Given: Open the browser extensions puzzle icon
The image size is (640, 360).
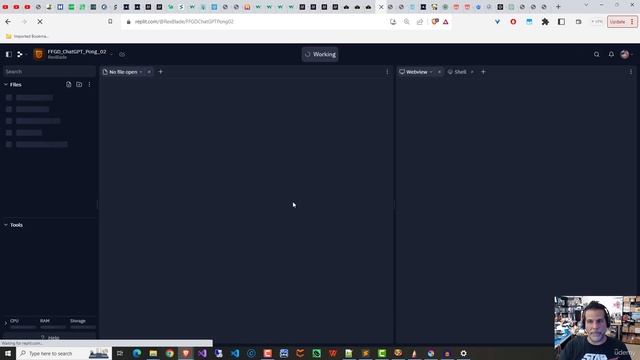Looking at the screenshot, I should point(545,22).
